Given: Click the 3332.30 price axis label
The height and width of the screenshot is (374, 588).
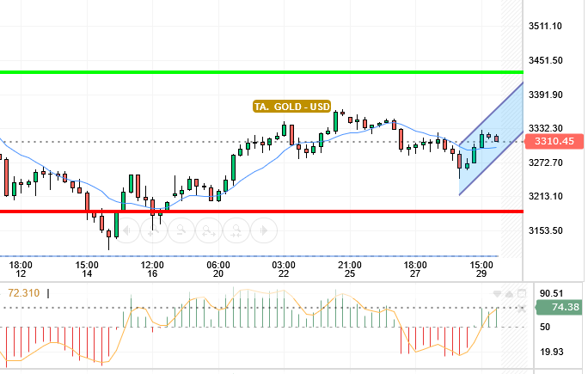Looking at the screenshot, I should [x=546, y=128].
